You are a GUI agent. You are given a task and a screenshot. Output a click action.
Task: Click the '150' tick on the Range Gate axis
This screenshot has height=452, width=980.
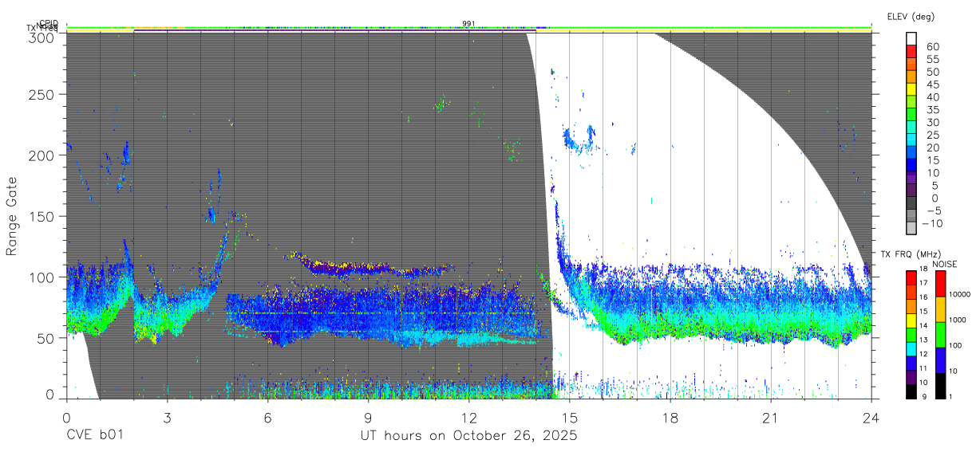click(41, 216)
